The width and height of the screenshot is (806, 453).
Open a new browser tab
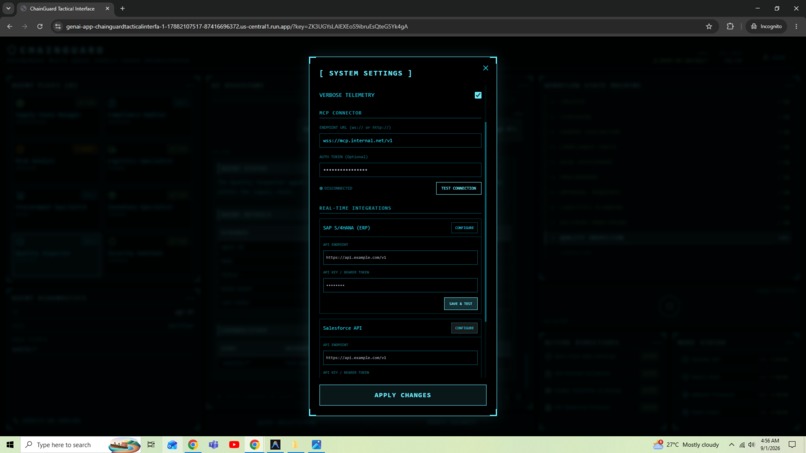(122, 9)
